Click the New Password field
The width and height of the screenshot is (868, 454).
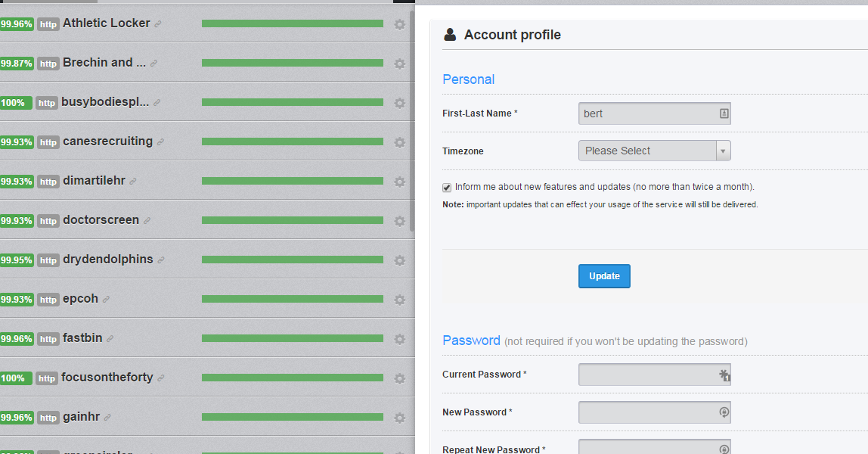coord(649,412)
